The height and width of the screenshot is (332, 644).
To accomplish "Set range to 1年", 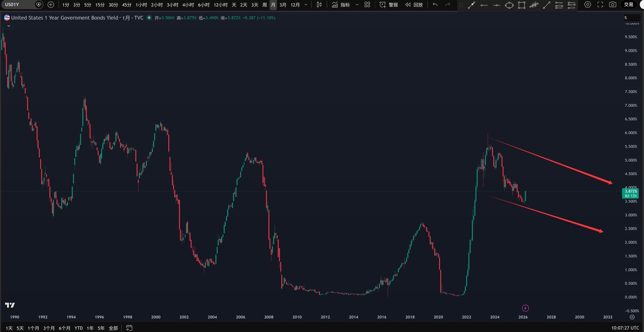I will [90, 328].
